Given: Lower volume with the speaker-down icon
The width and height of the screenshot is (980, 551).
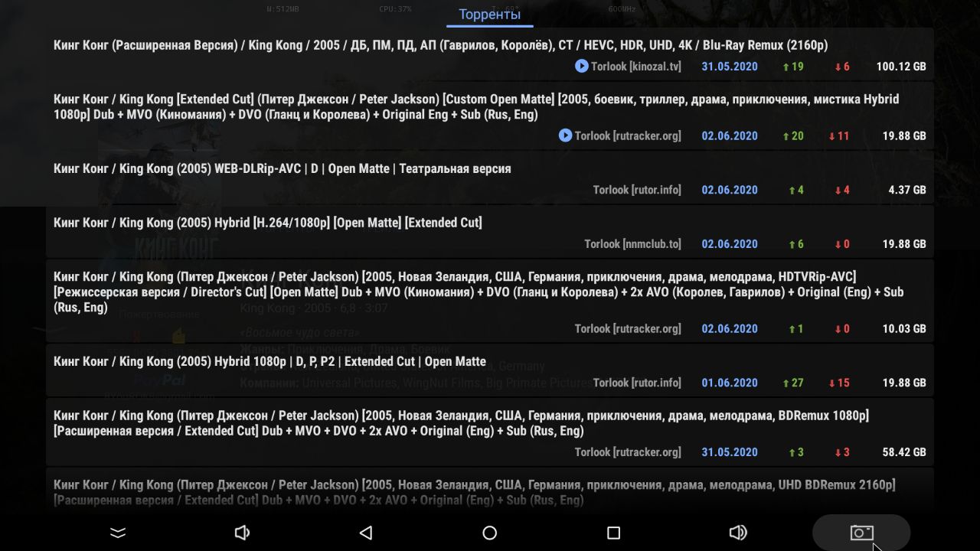Looking at the screenshot, I should pos(242,533).
